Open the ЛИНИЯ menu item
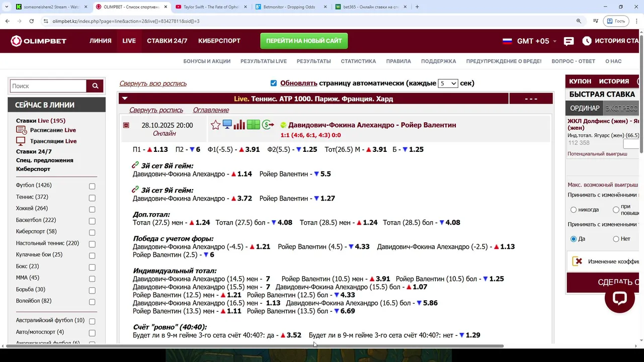 101,41
